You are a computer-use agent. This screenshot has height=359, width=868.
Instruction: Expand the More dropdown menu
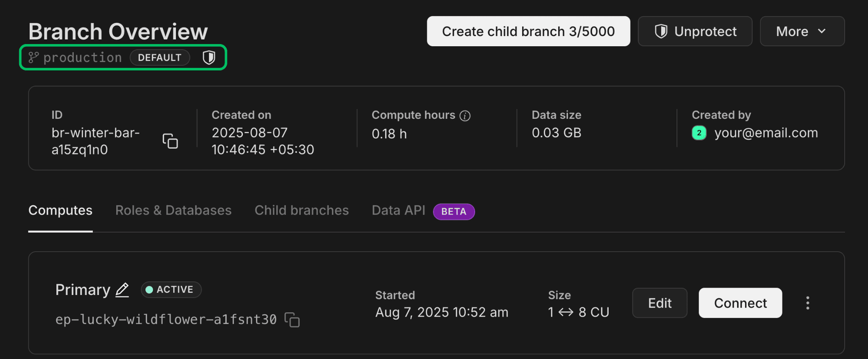click(x=802, y=31)
